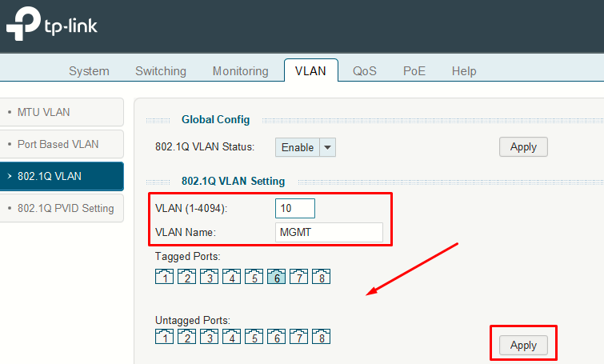Open the PoE tab
The width and height of the screenshot is (604, 364).
click(x=414, y=71)
